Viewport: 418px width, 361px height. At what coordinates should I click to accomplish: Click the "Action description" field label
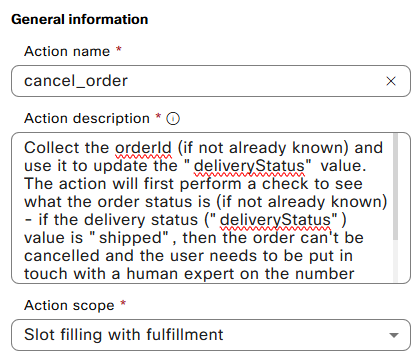[x=87, y=118]
